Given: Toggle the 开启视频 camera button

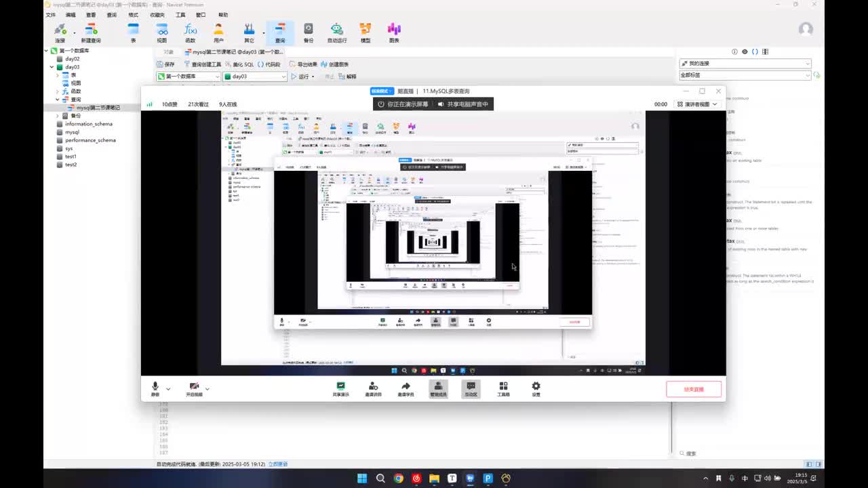Looking at the screenshot, I should click(194, 389).
